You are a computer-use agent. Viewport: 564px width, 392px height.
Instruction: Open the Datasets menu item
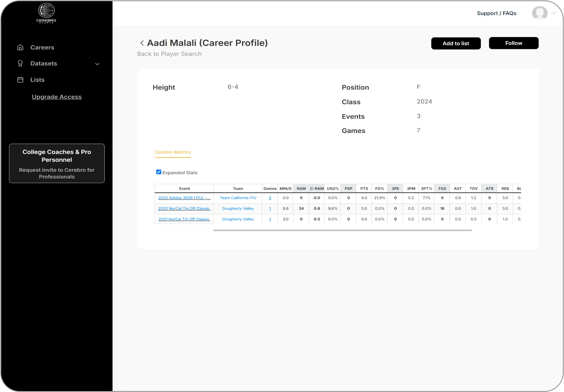tap(44, 63)
